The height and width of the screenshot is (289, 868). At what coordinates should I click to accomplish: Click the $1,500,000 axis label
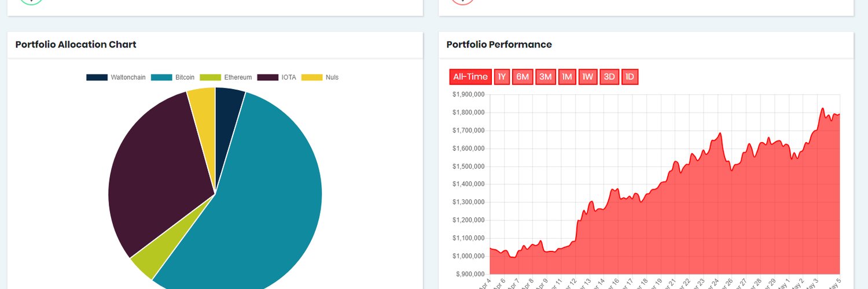(x=469, y=166)
